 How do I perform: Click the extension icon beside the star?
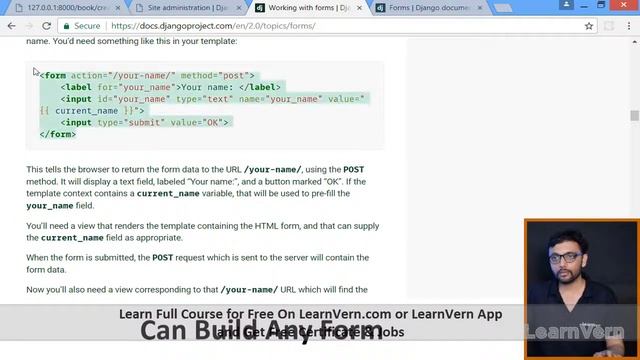click(609, 26)
